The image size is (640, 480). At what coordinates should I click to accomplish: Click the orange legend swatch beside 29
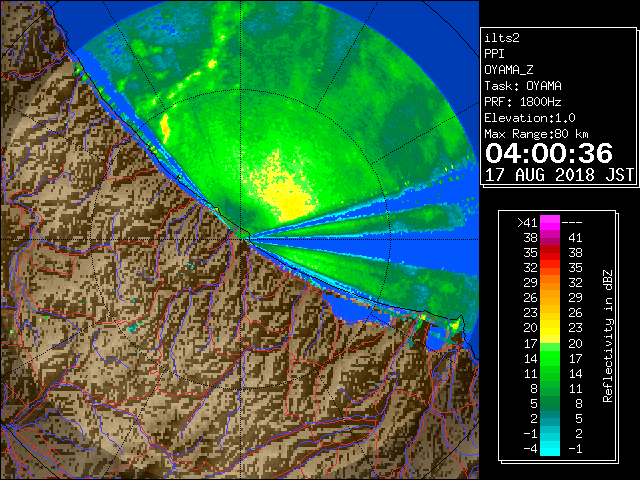tap(550, 282)
